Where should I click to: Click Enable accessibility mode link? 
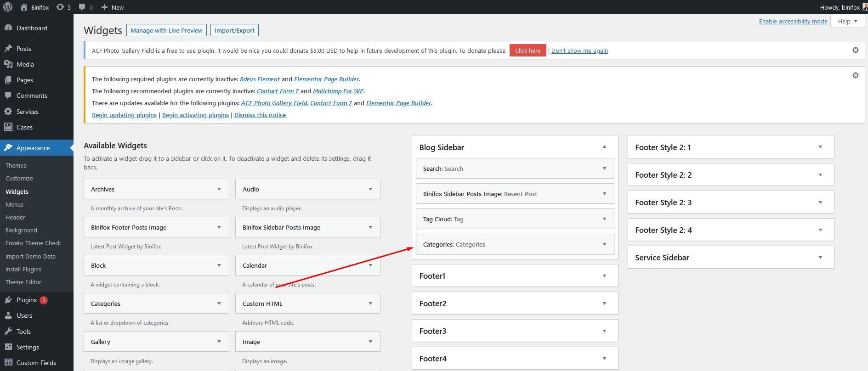tap(793, 21)
